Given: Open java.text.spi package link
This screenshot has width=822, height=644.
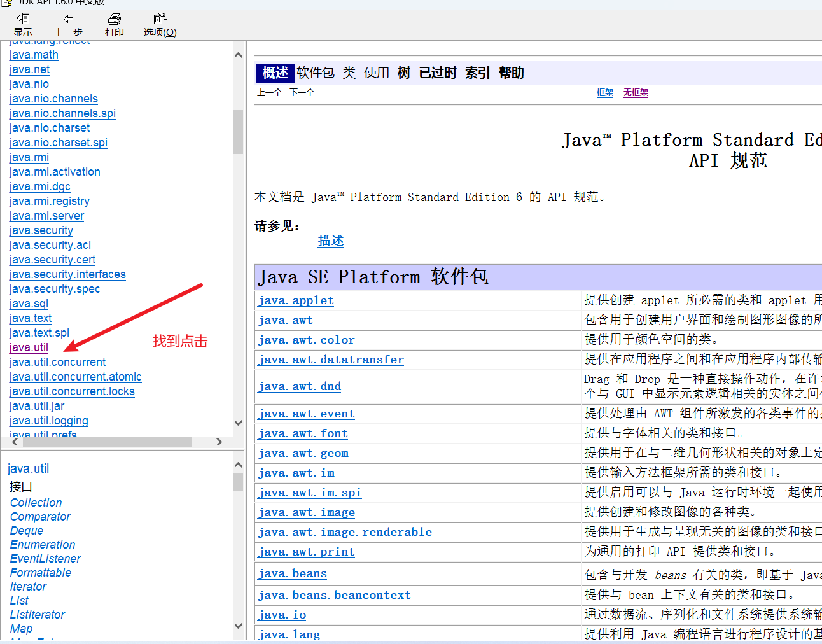Looking at the screenshot, I should coord(39,333).
